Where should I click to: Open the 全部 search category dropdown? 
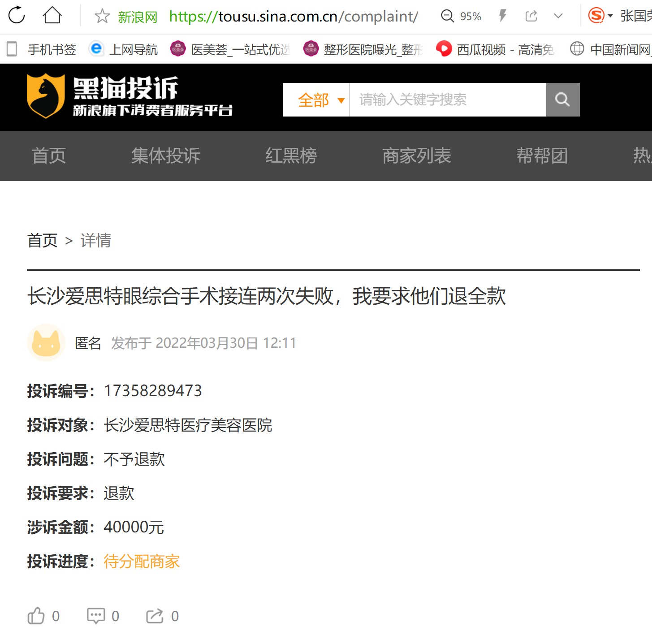click(316, 99)
